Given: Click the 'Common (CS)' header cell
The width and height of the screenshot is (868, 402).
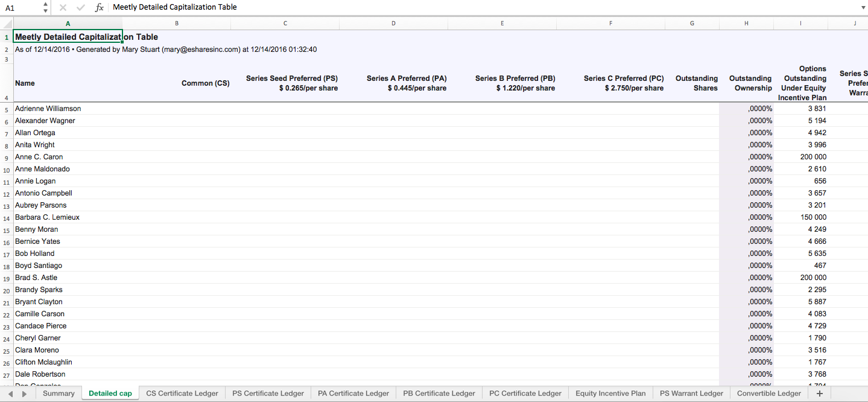Looking at the screenshot, I should click(177, 83).
